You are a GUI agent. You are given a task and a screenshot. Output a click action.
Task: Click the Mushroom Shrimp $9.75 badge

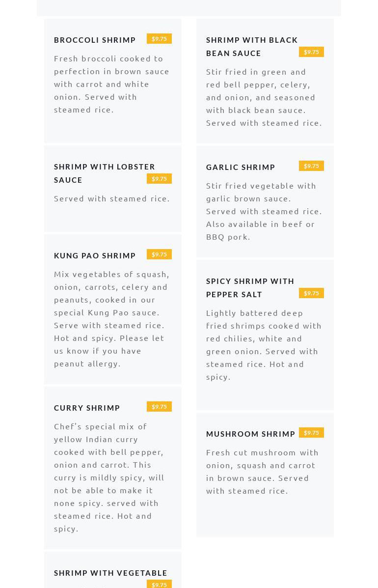311,433
